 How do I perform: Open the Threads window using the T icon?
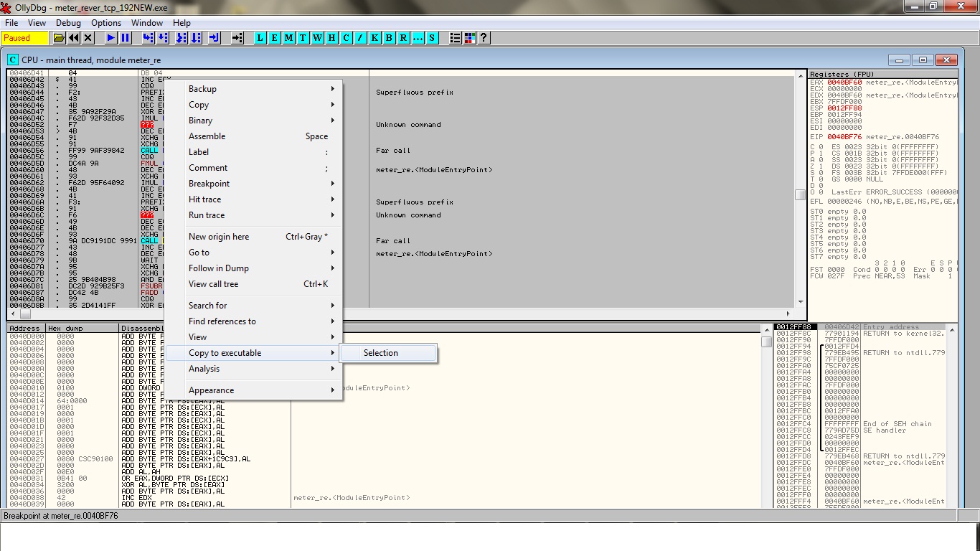(x=302, y=38)
